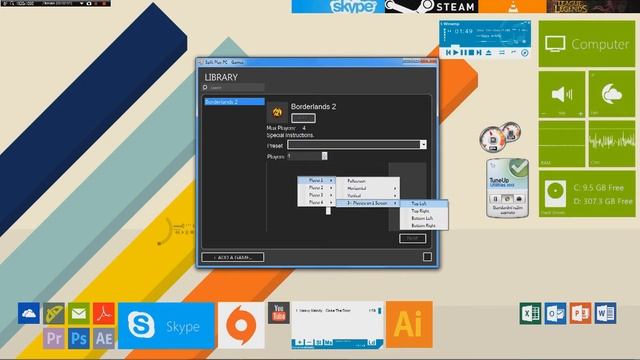Click the Add a Game button
This screenshot has height=360, width=640.
(x=233, y=257)
